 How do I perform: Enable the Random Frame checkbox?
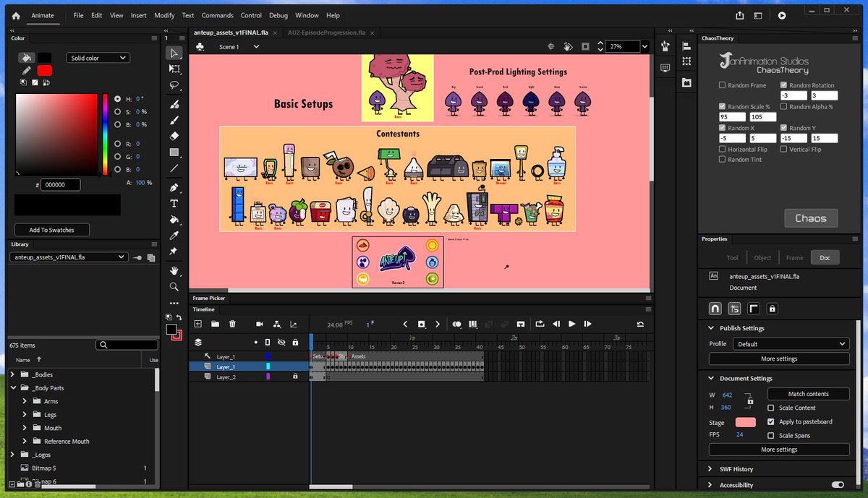click(722, 85)
